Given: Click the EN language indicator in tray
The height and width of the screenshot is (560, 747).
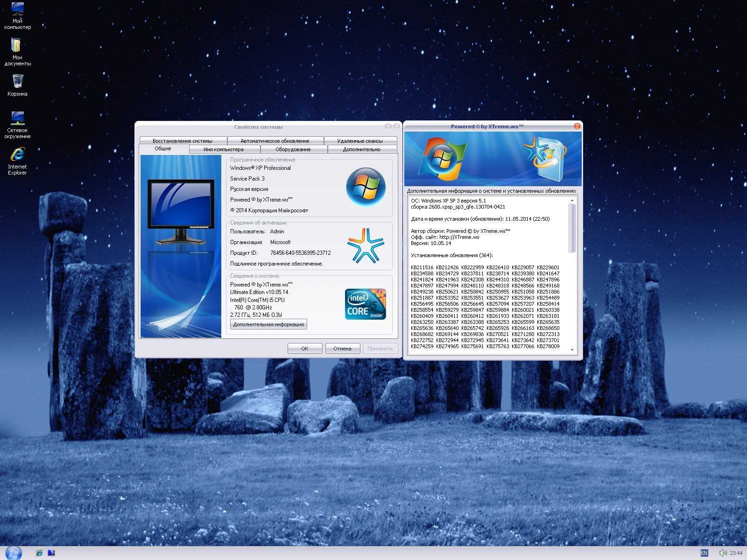Looking at the screenshot, I should click(x=704, y=553).
